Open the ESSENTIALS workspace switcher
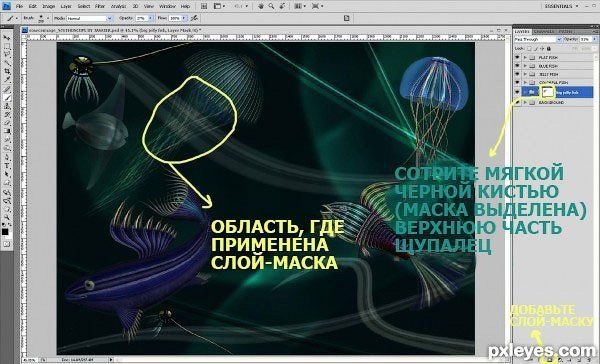 tap(561, 6)
